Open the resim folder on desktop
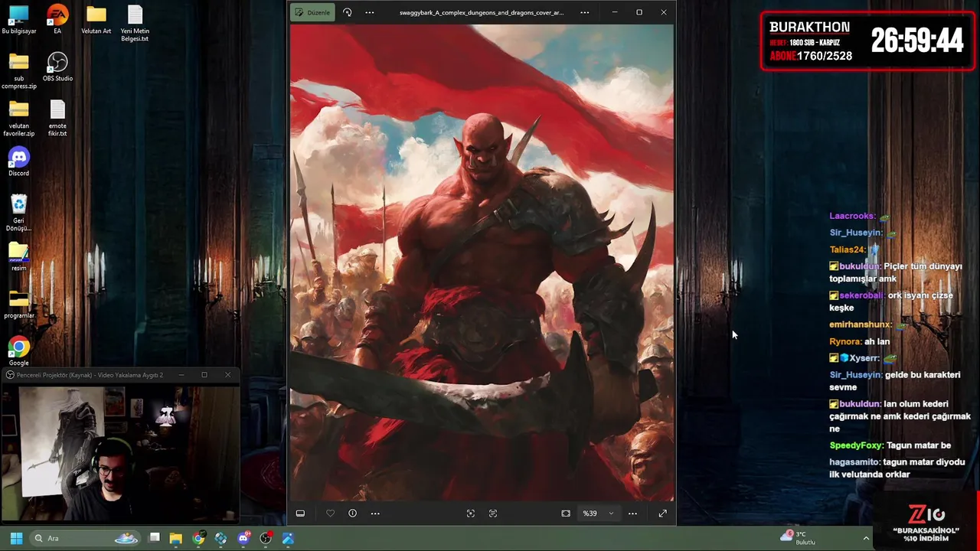The image size is (980, 551). [x=18, y=257]
